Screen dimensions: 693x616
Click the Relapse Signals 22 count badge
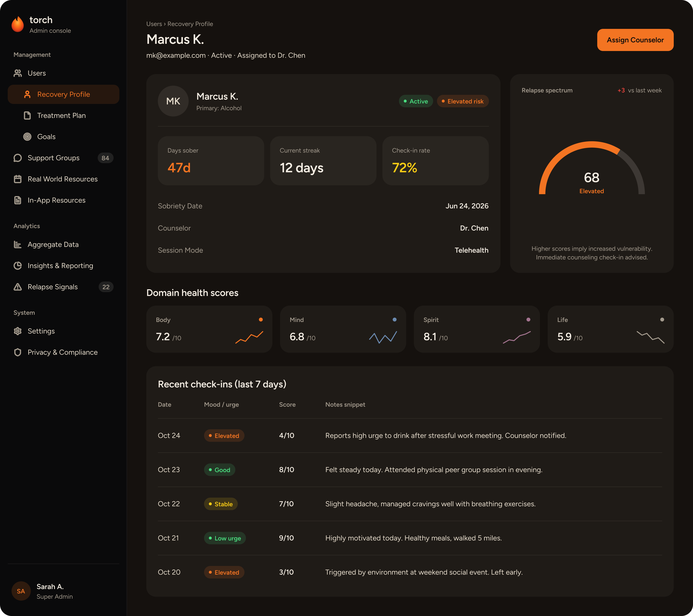pyautogui.click(x=106, y=287)
